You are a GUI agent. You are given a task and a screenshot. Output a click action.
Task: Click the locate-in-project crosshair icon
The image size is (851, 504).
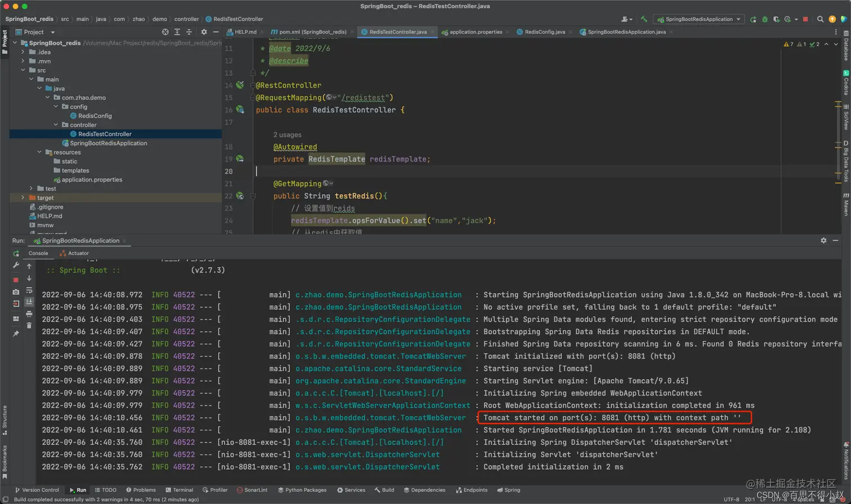(165, 32)
